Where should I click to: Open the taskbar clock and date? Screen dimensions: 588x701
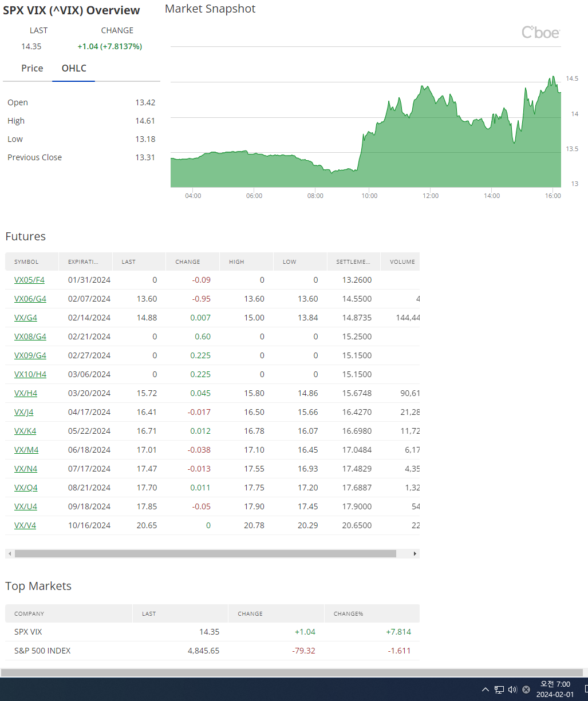tap(555, 690)
